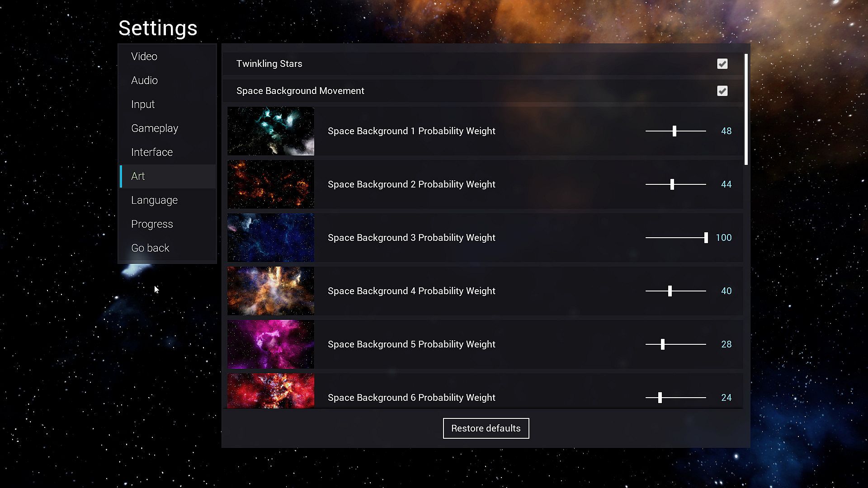
Task: Click Go back to leave settings
Action: pyautogui.click(x=150, y=248)
